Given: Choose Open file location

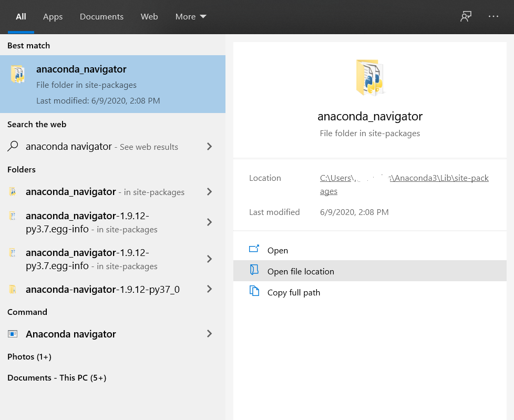Looking at the screenshot, I should tap(301, 271).
